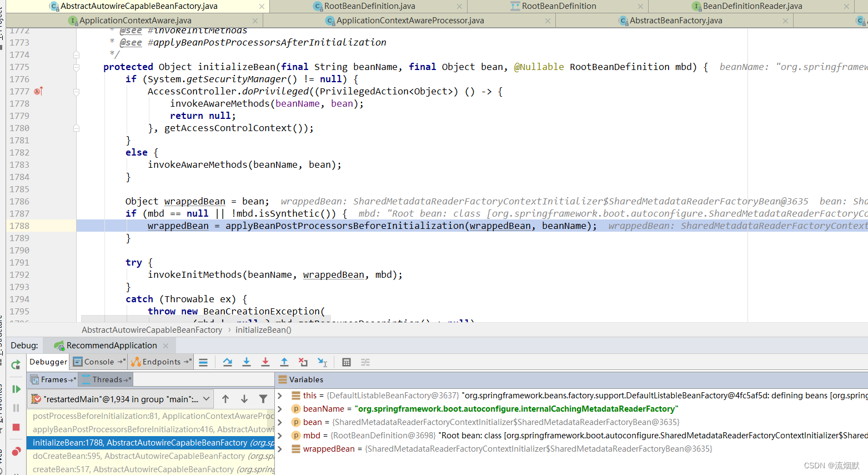Select the doCreateBean:595 stack frame
The width and height of the screenshot is (868, 475).
(x=151, y=456)
